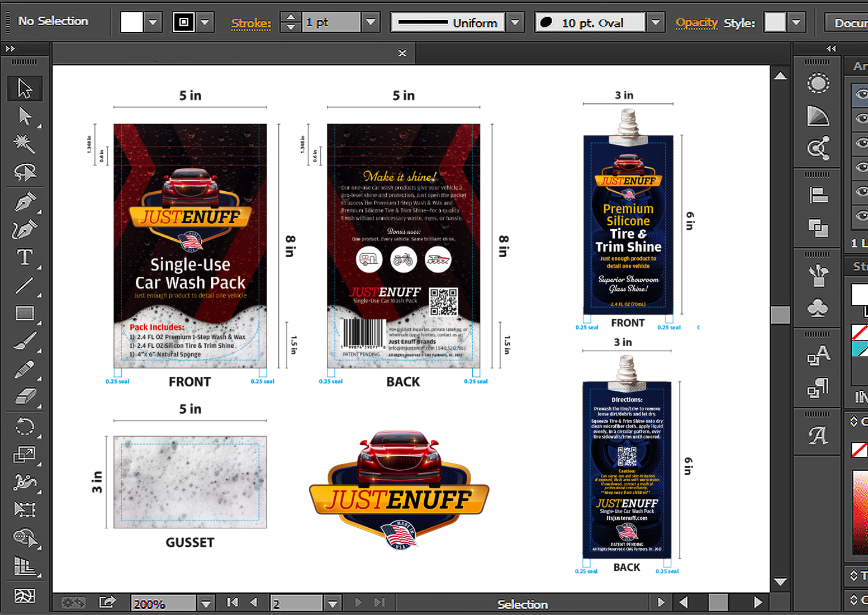Click the Stroke link in the control bar

[x=251, y=23]
